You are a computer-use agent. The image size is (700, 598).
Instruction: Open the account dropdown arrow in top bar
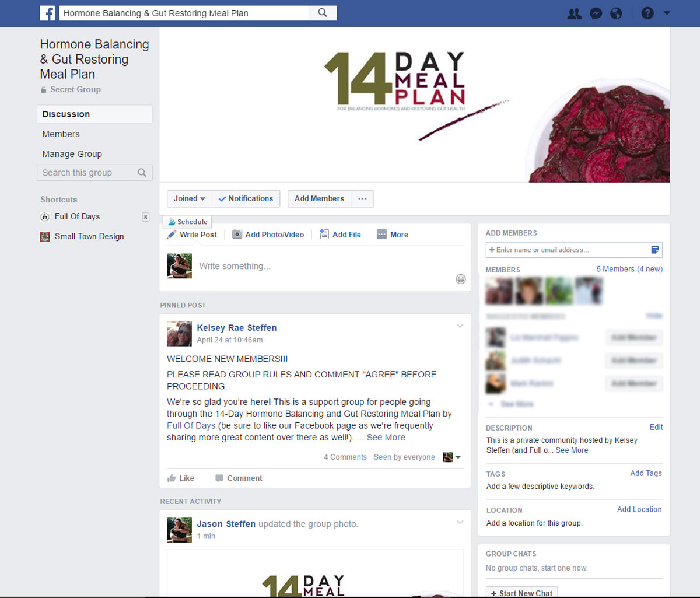click(667, 13)
